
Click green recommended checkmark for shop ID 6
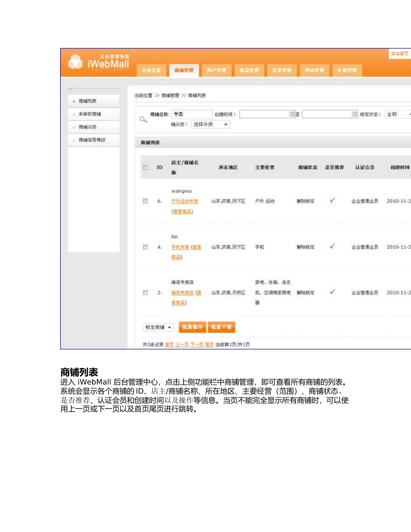point(332,200)
